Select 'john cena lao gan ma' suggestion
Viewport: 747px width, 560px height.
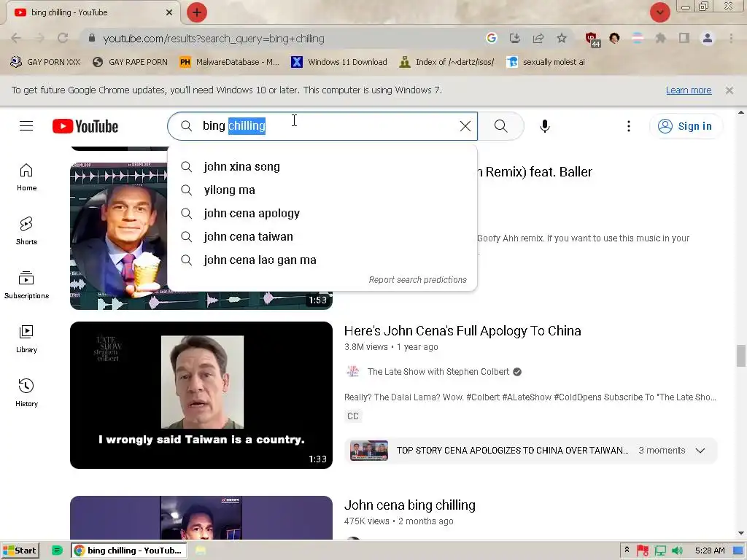pyautogui.click(x=322, y=260)
